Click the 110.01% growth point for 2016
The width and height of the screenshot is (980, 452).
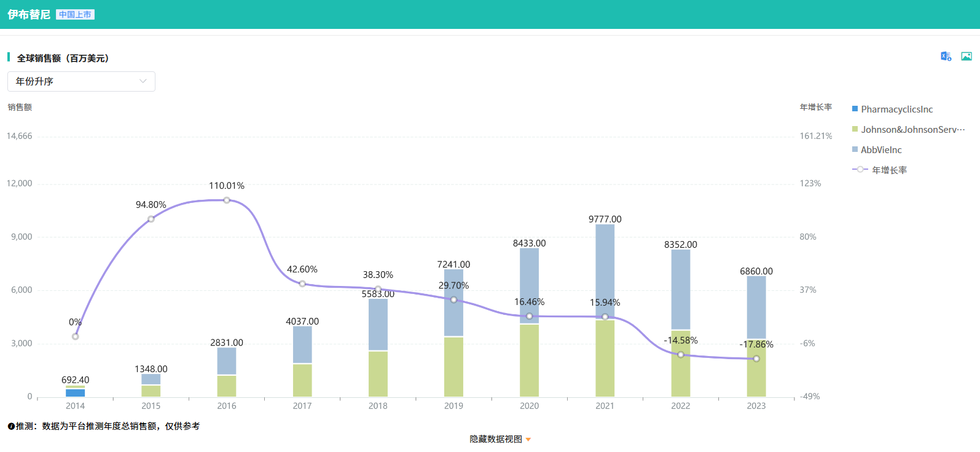coord(227,200)
